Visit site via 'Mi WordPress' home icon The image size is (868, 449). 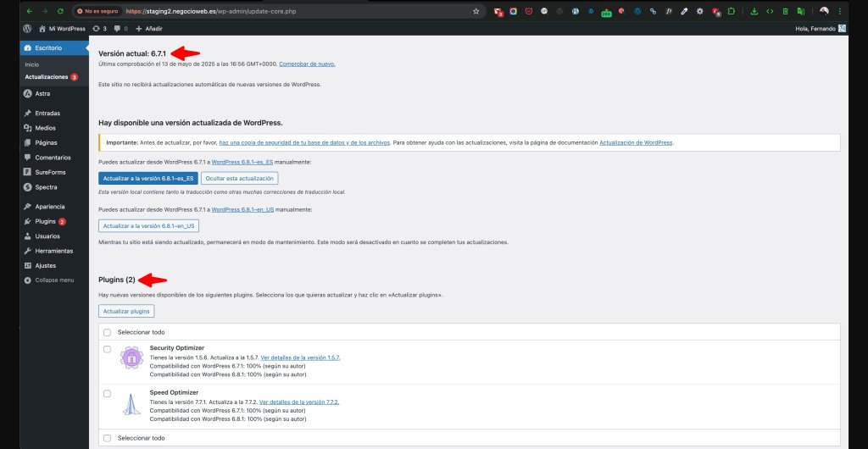point(61,28)
